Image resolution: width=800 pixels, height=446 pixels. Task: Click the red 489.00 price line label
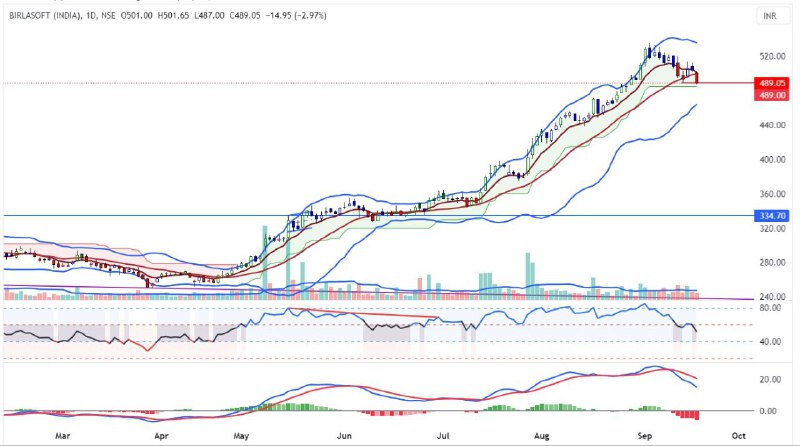[x=770, y=94]
